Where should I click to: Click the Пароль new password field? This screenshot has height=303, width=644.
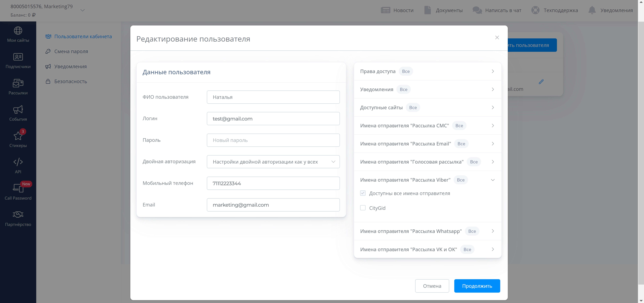click(x=273, y=140)
